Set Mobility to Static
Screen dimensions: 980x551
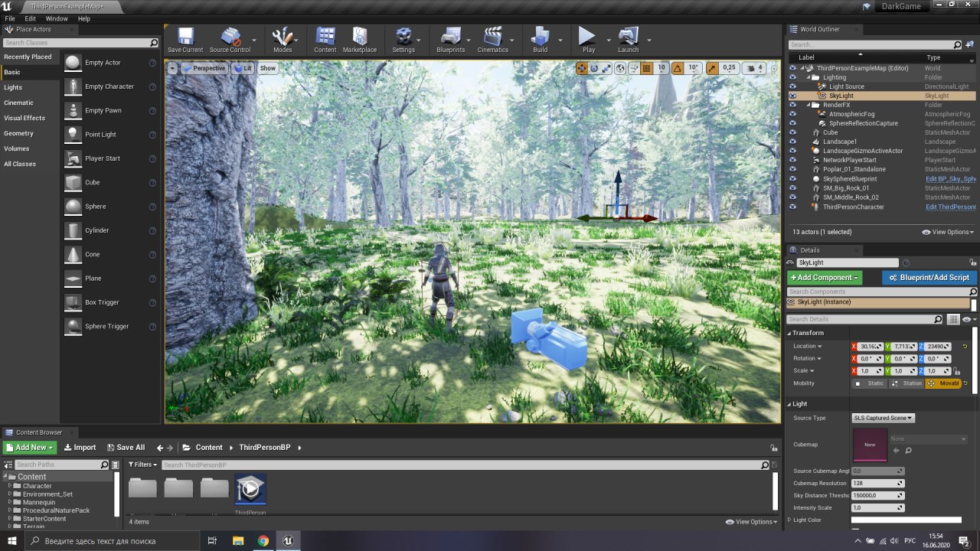869,383
